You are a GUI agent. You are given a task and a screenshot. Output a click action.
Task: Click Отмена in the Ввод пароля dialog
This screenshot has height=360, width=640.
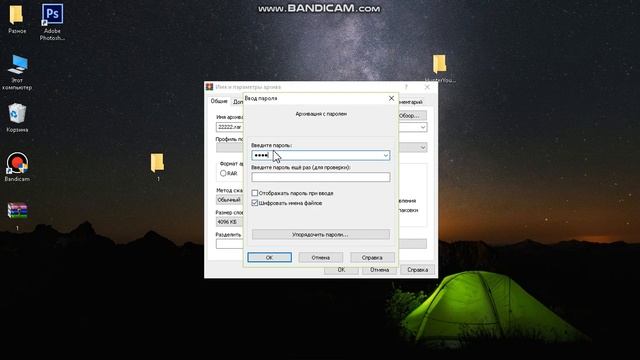320,258
